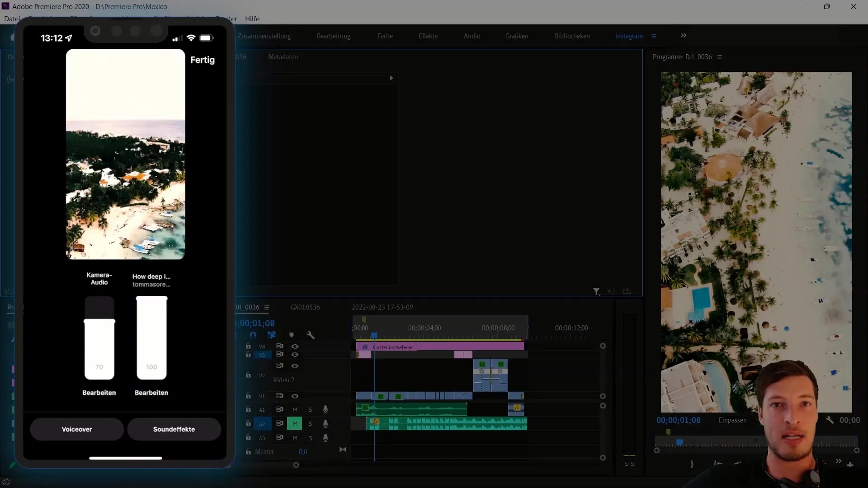The image size is (868, 488).
Task: Mute audio track A1
Action: (295, 409)
